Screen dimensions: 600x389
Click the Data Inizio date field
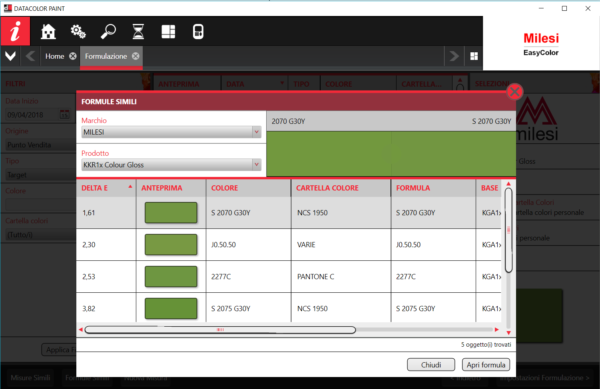click(31, 115)
